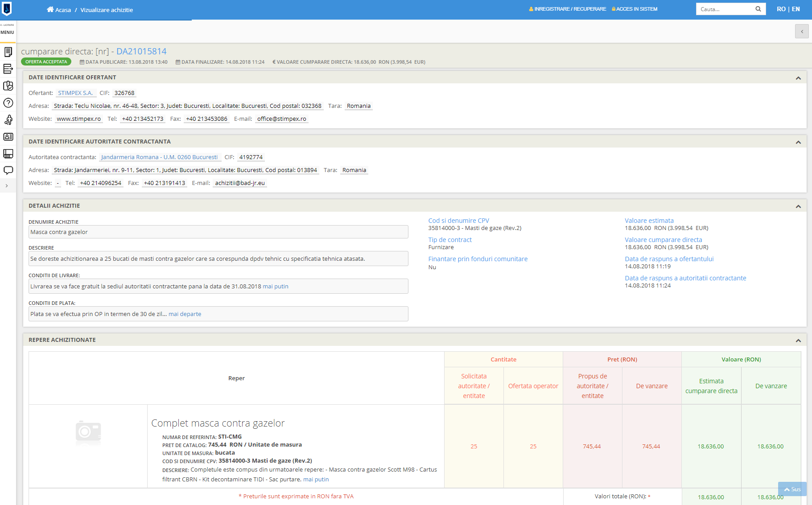Click the search magnifier icon

point(758,9)
